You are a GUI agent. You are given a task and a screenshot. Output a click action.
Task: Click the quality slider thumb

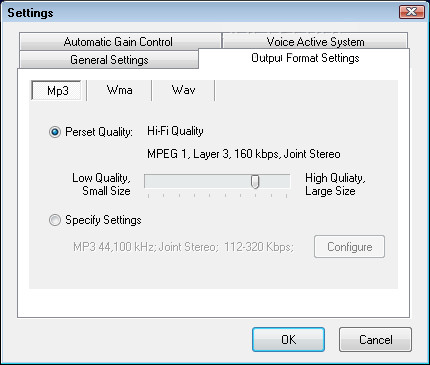click(255, 182)
